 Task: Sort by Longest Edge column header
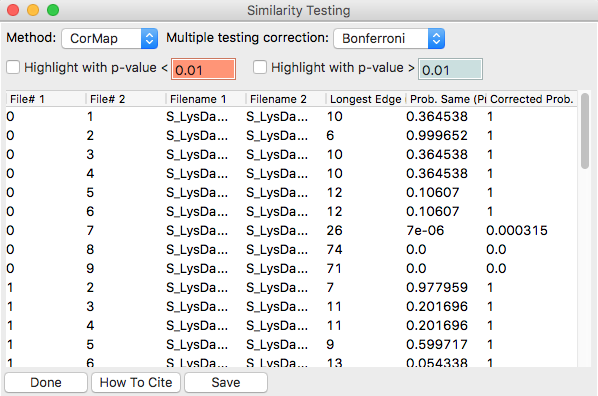[366, 99]
